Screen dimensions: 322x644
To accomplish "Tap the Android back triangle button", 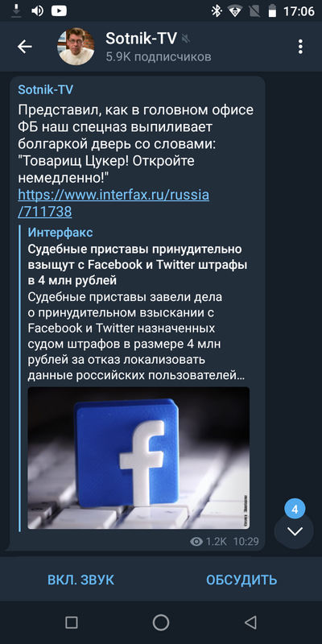I will point(250,622).
